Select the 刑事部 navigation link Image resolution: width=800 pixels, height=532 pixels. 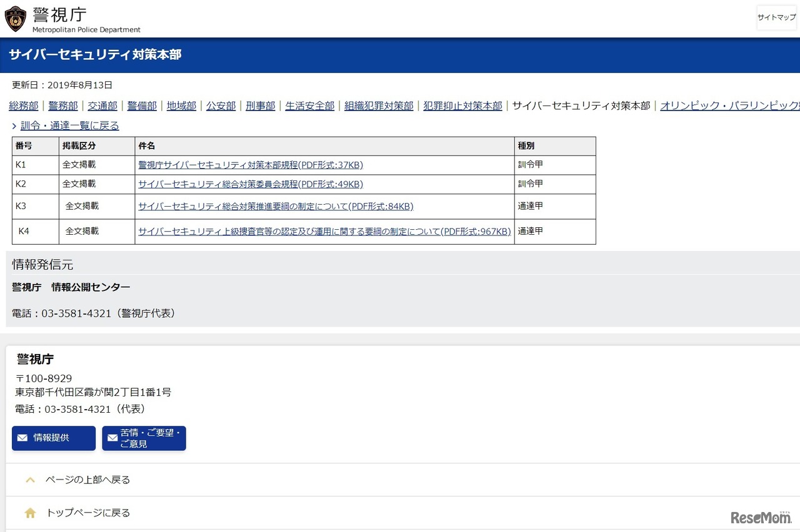coord(260,106)
